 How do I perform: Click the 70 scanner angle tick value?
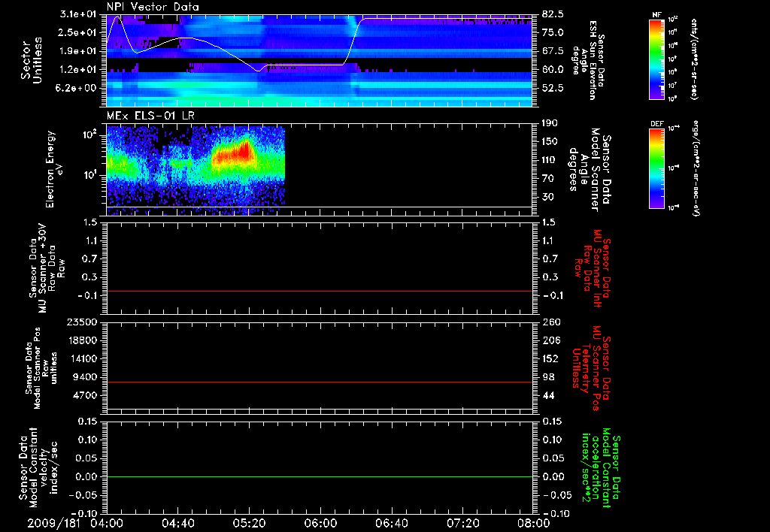pos(548,178)
